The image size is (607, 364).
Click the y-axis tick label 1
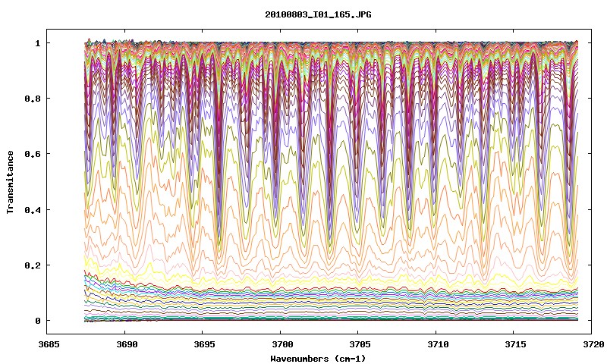pyautogui.click(x=37, y=43)
